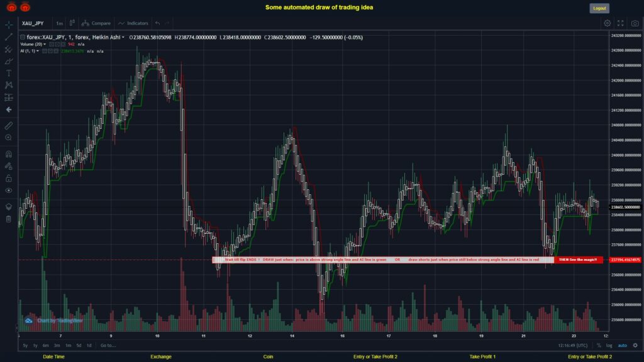The width and height of the screenshot is (644, 362).
Task: Hide the Volume indicator via first legend icon
Action: (52, 45)
